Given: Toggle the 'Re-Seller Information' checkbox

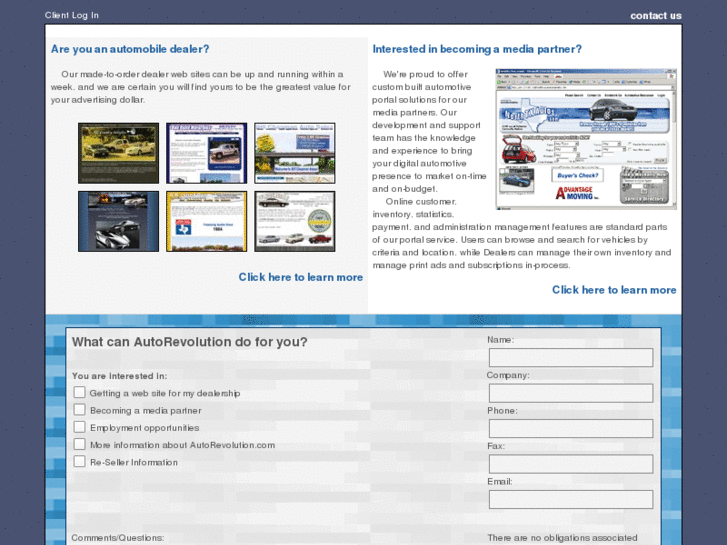Looking at the screenshot, I should tap(79, 461).
